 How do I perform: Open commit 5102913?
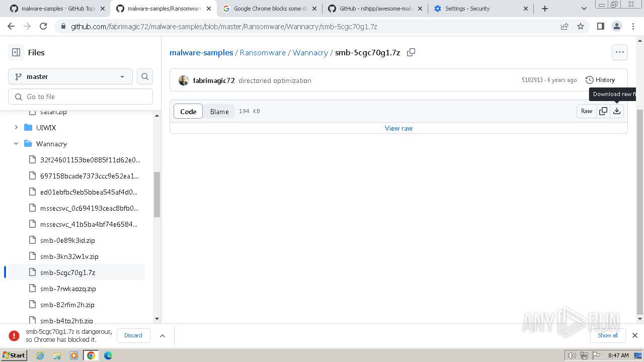[532, 80]
